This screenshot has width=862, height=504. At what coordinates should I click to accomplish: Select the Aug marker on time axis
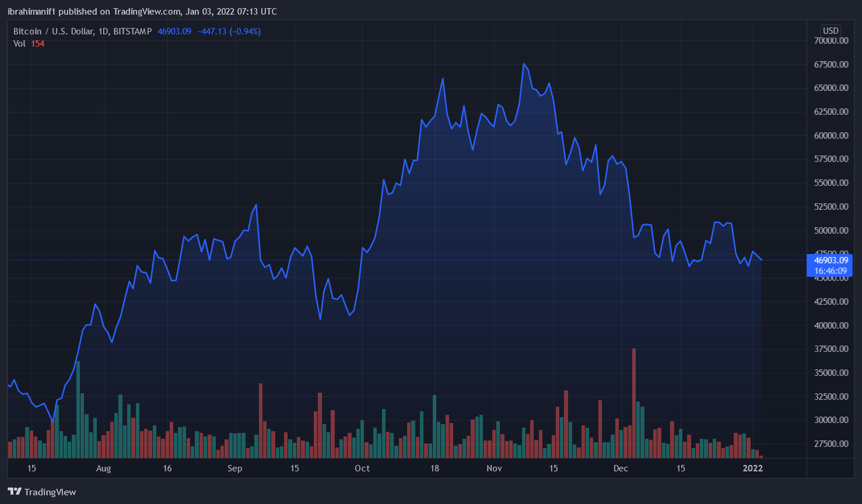103,468
